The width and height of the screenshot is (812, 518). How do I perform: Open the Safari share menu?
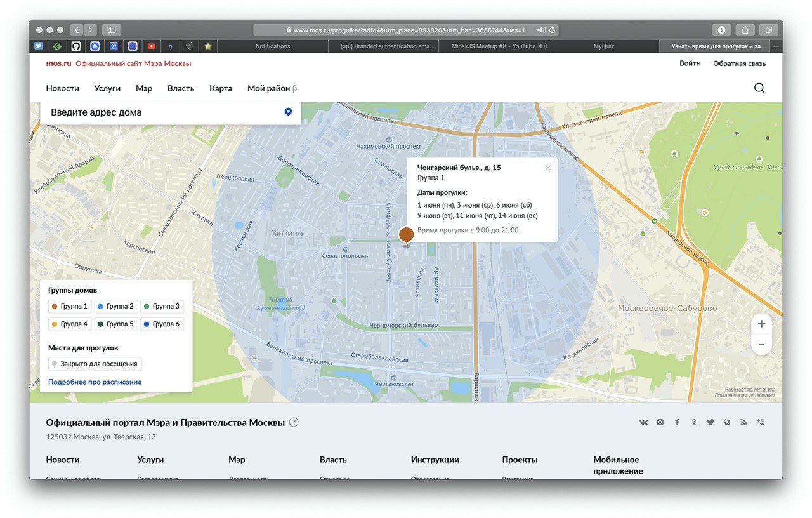pos(745,30)
